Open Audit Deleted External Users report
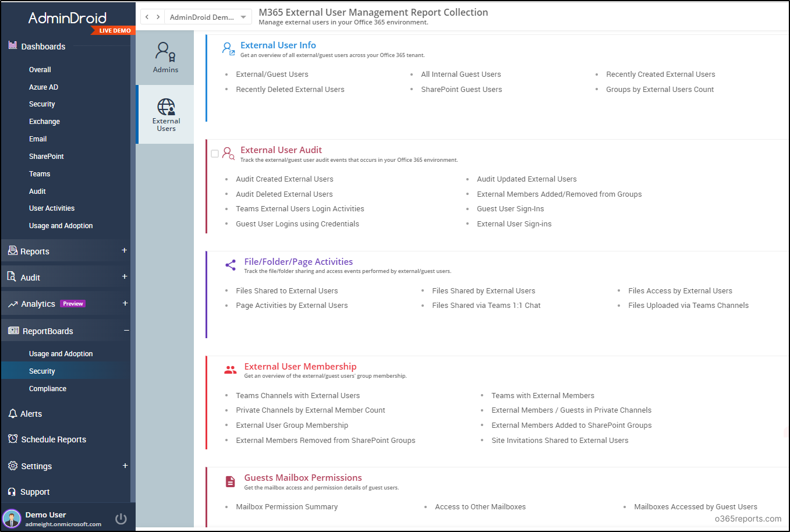 [284, 194]
